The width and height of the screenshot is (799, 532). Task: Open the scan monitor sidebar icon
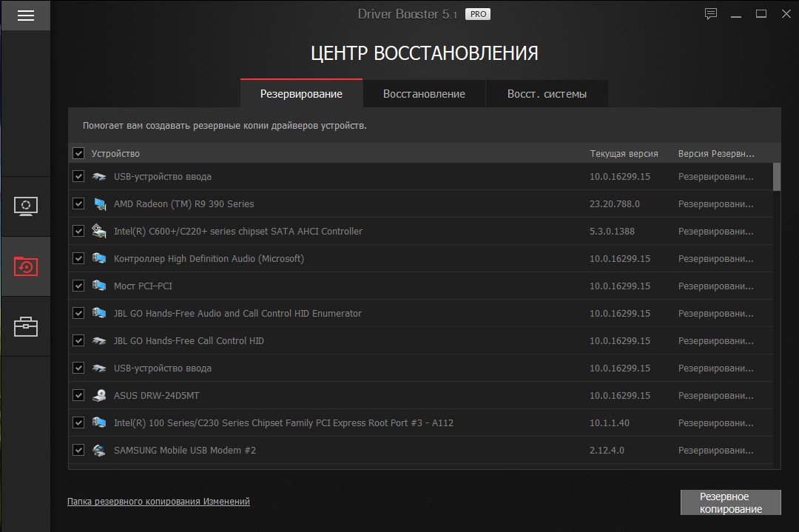coord(25,206)
